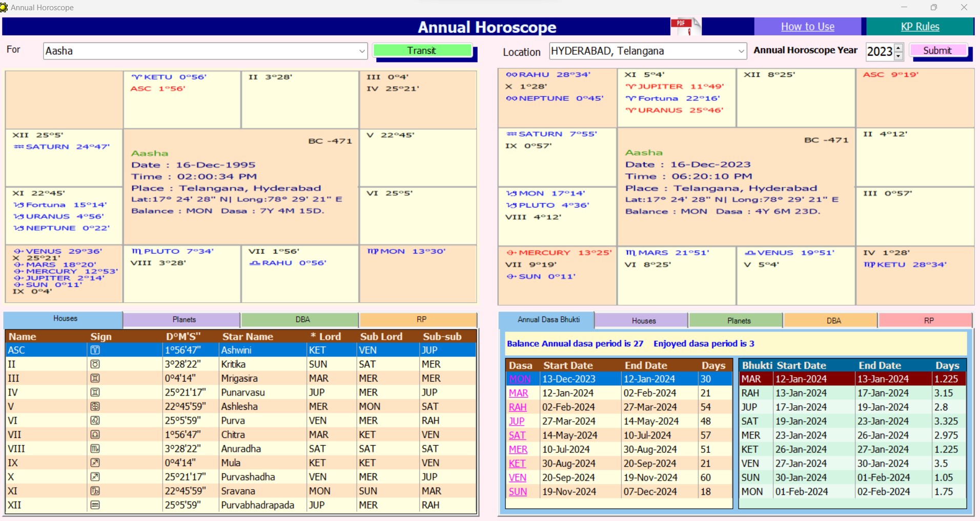This screenshot has width=980, height=521.
Task: Open the How to Use link
Action: click(x=807, y=27)
